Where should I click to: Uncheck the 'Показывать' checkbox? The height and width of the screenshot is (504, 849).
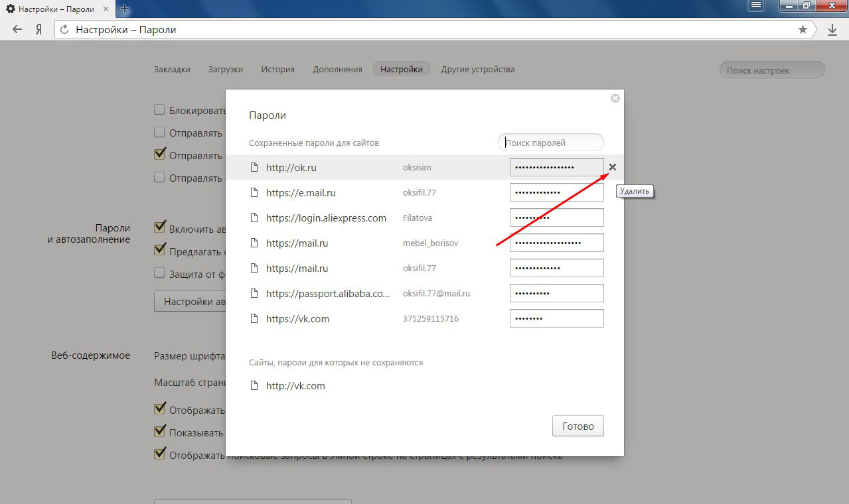[159, 432]
